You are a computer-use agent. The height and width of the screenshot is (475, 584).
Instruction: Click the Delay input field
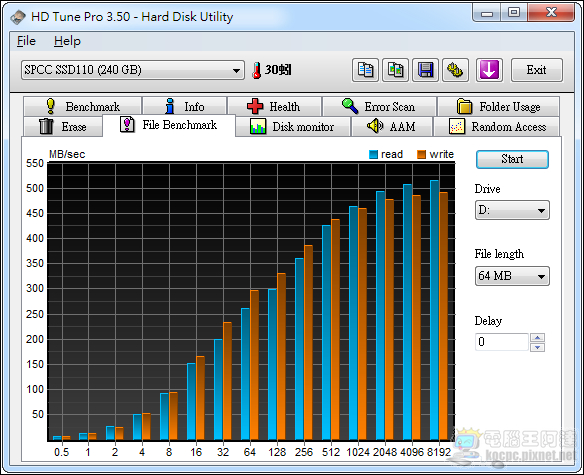pyautogui.click(x=501, y=342)
